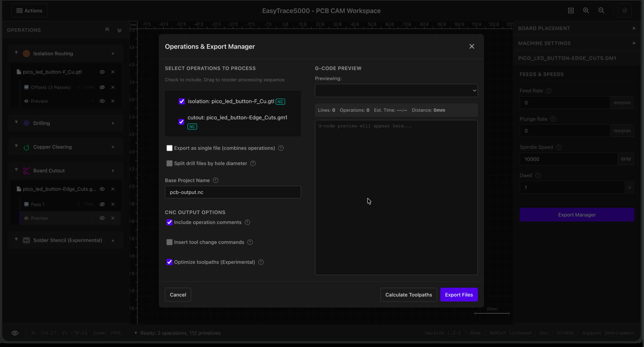Click the Drilling crosshair icon
Viewport: 644px width, 347px height.
[26, 123]
